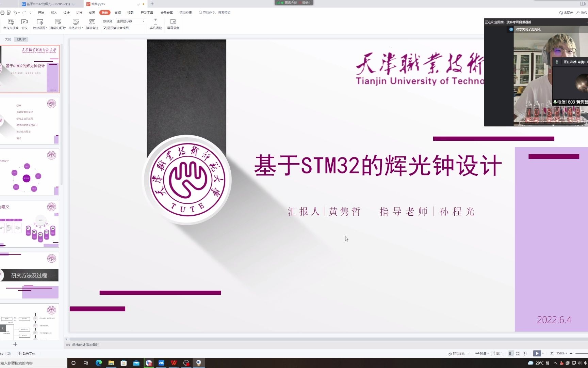The image size is (588, 368).
Task: Click the volume icon in system tray
Action: 579,363
